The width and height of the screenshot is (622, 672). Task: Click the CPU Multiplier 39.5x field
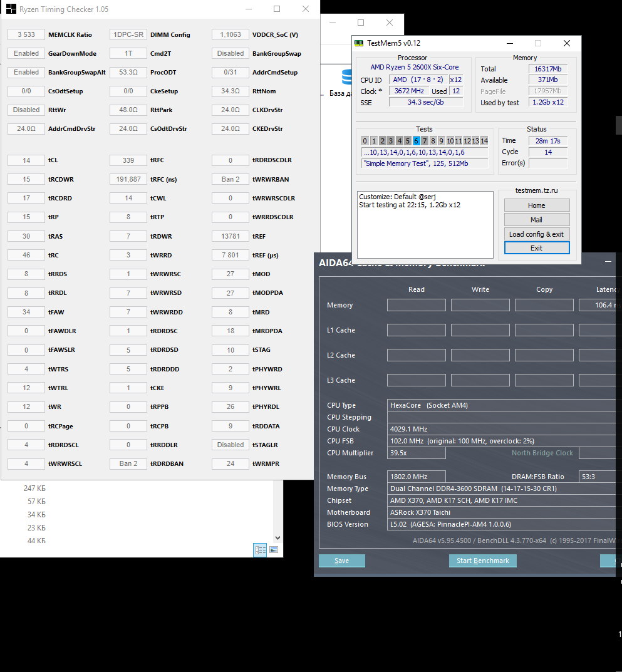pyautogui.click(x=417, y=453)
